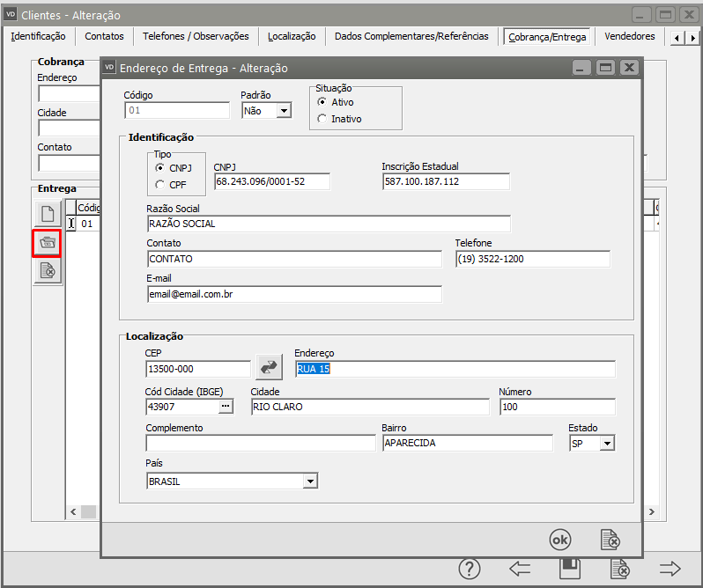Click the OK confirm icon in dialog
This screenshot has width=703, height=588.
point(560,539)
